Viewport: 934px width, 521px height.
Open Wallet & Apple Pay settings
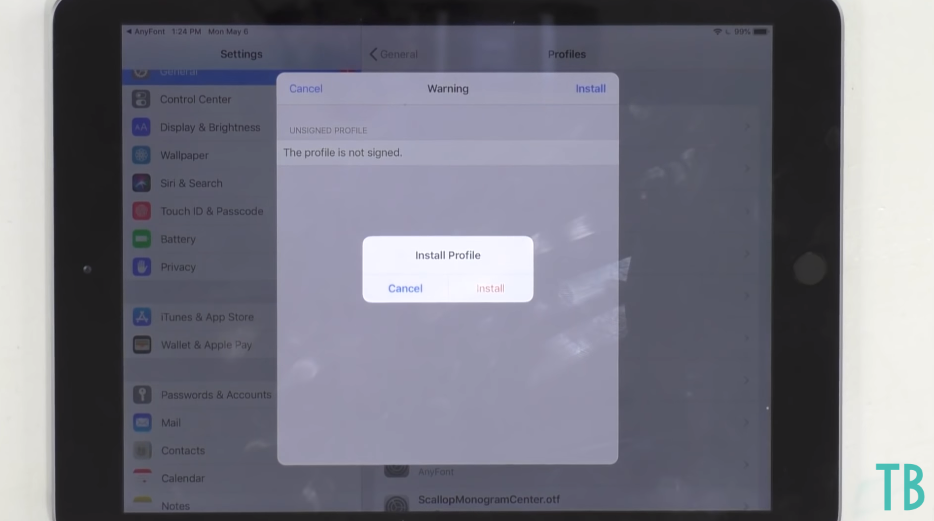point(200,345)
